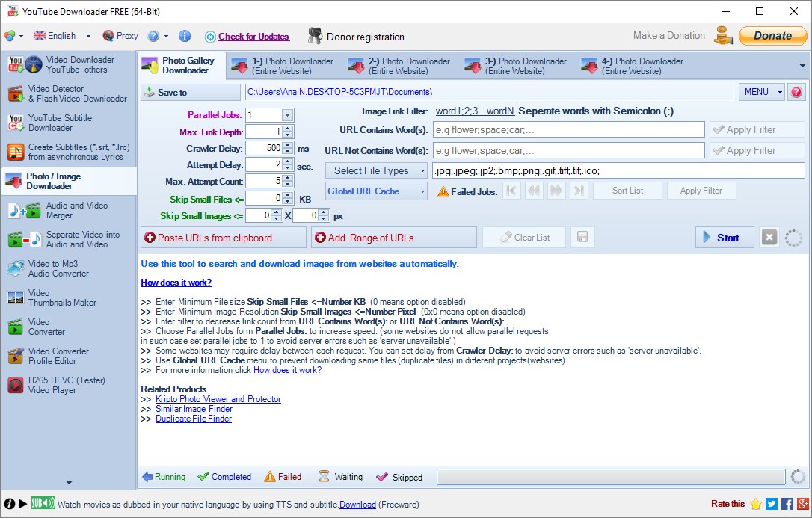Open the Similar Image Finder link
This screenshot has width=812, height=518.
tap(194, 409)
